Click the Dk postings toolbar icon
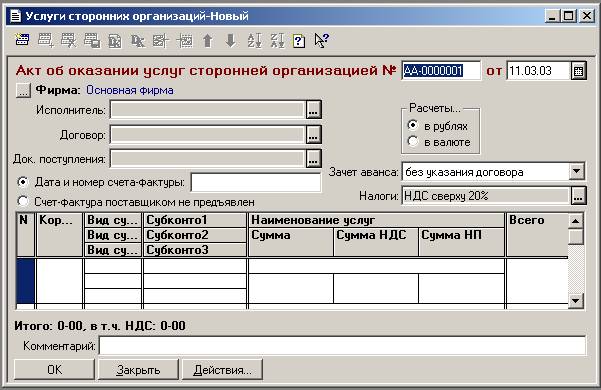 pos(138,41)
